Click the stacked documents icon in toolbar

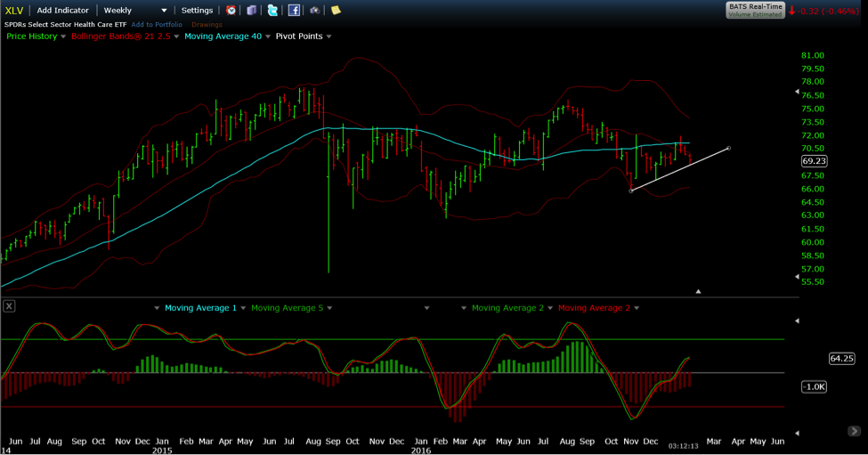pyautogui.click(x=252, y=10)
